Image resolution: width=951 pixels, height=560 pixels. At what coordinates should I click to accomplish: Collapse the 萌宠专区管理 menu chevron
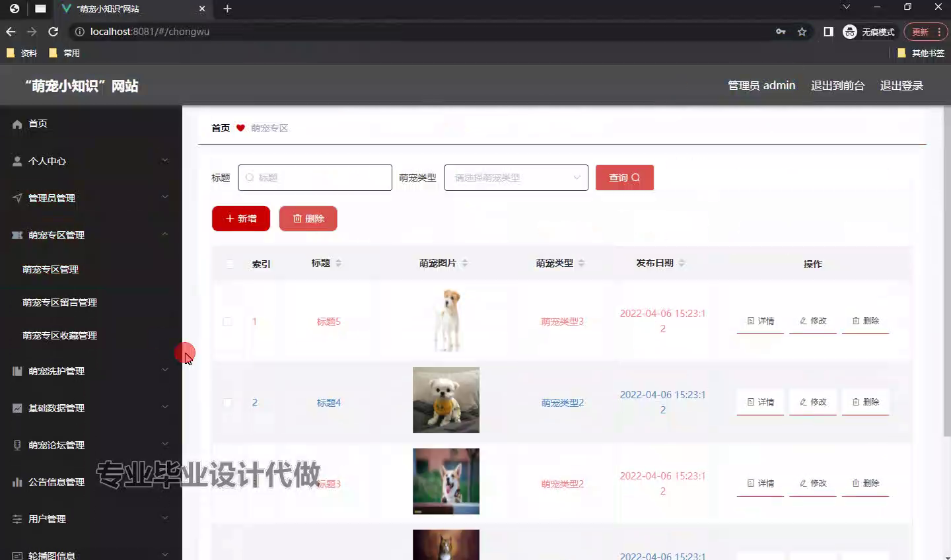[165, 234]
